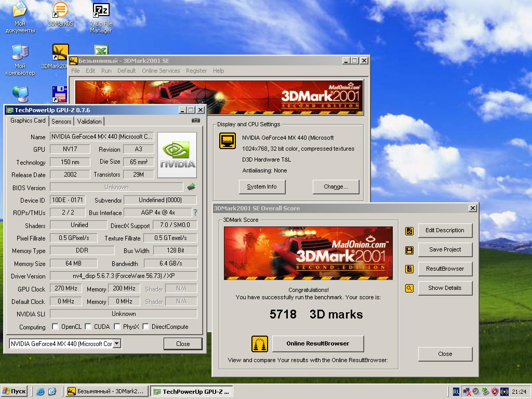The width and height of the screenshot is (532, 399).
Task: Click the 5718 3D marks score text
Action: (x=316, y=314)
